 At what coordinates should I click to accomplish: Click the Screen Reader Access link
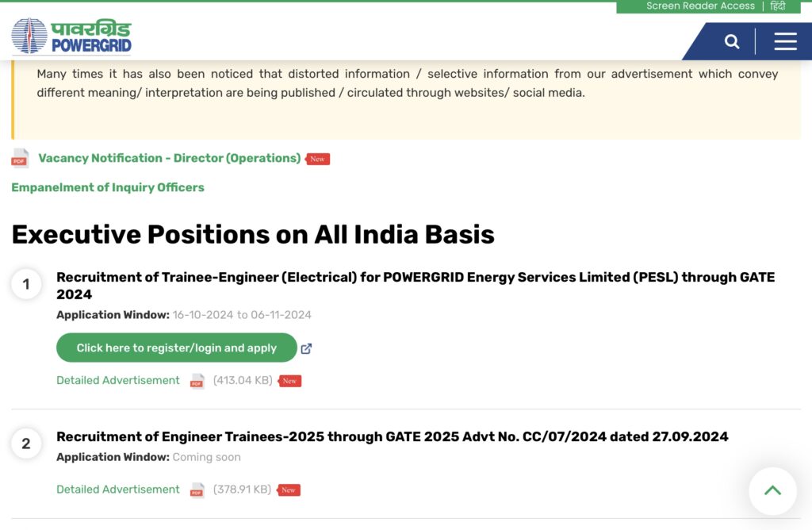click(x=700, y=6)
